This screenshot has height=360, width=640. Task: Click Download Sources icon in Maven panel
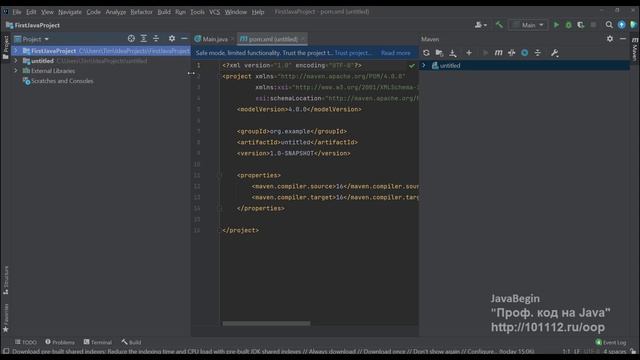click(x=453, y=53)
